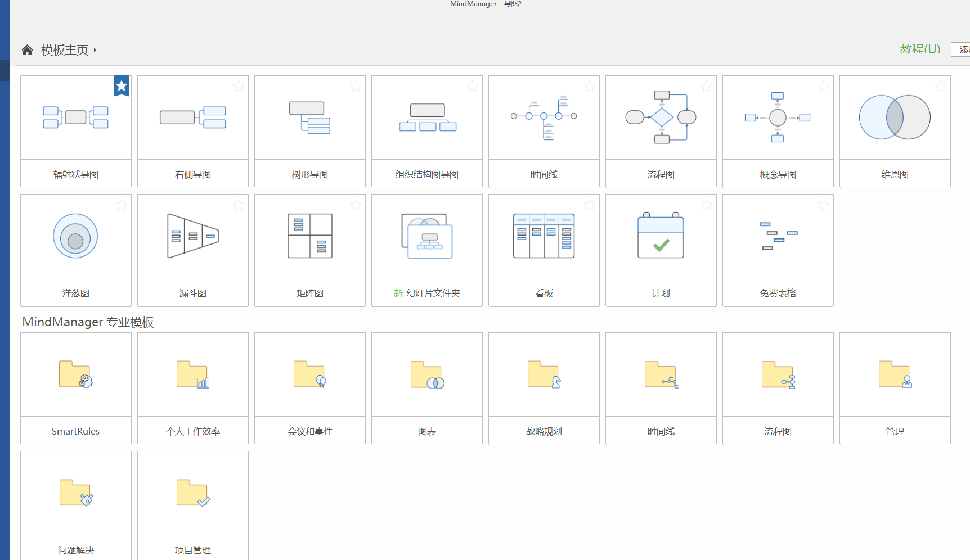Open the 计划 schedule calendar template icon

[661, 235]
